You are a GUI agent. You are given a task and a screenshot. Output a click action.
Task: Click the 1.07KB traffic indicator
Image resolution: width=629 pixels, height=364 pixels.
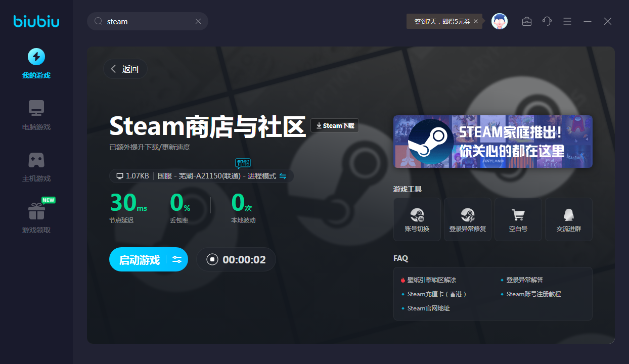click(132, 176)
